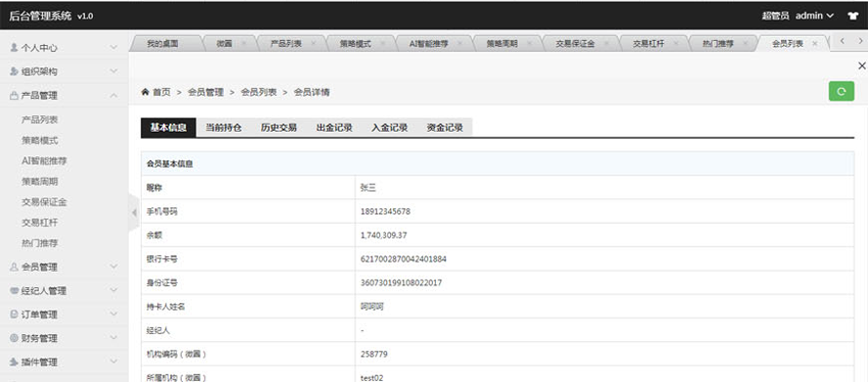Close the 会员列表 tab

click(x=814, y=44)
